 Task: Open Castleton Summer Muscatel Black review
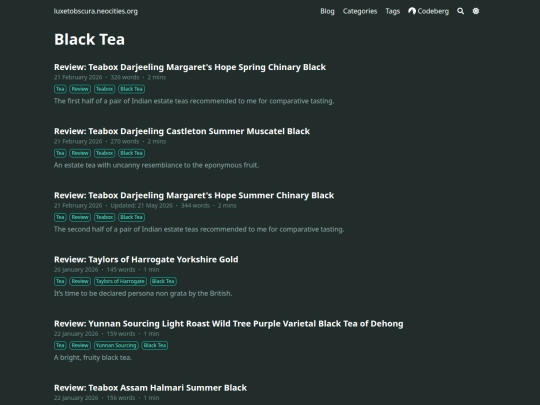pos(182,131)
